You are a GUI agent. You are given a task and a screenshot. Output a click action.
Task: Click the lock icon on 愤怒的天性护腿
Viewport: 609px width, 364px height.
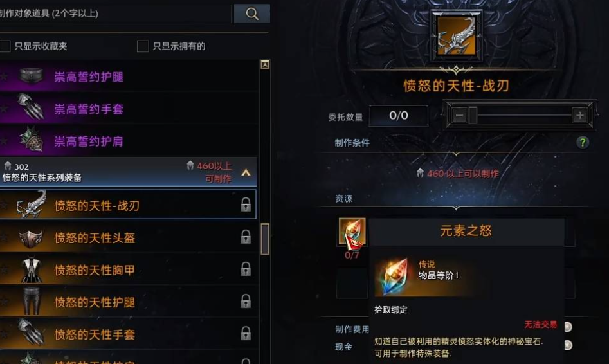[x=246, y=301]
